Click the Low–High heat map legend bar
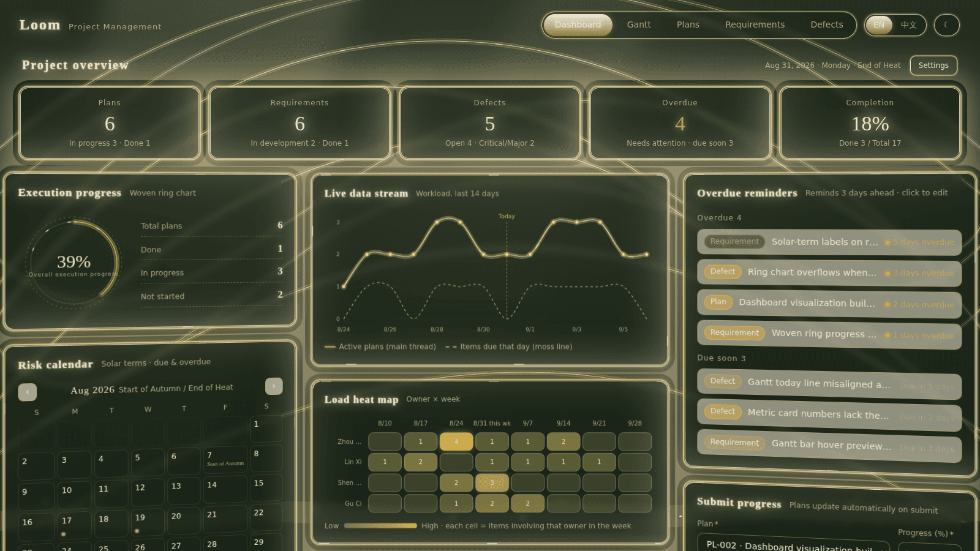This screenshot has width=980, height=551. 380,525
